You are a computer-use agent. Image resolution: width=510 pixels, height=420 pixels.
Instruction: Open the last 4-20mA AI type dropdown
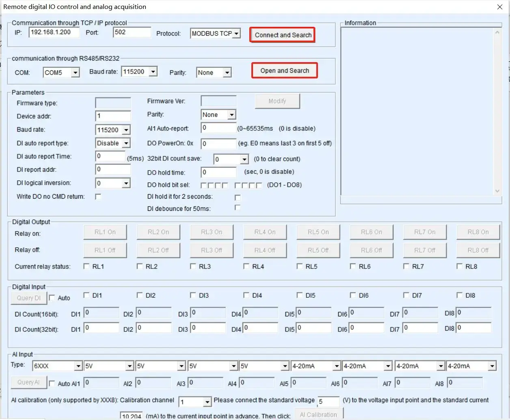[x=492, y=366]
